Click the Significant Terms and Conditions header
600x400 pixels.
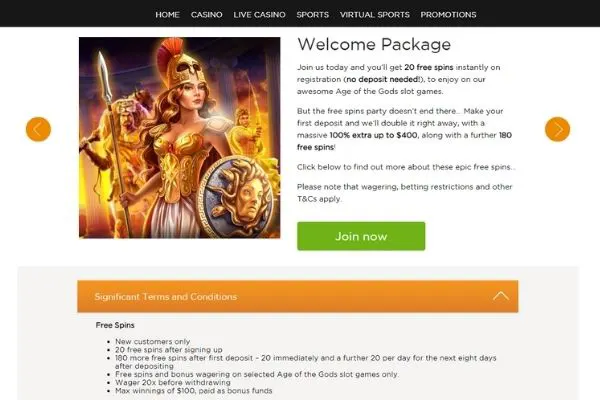pyautogui.click(x=298, y=296)
